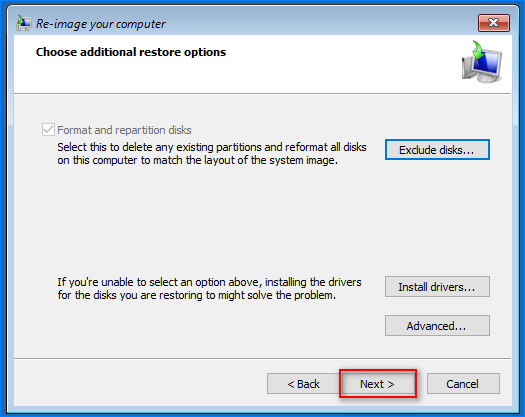525x417 pixels.
Task: Click the computer restore graphic with green arrow
Action: (x=482, y=62)
